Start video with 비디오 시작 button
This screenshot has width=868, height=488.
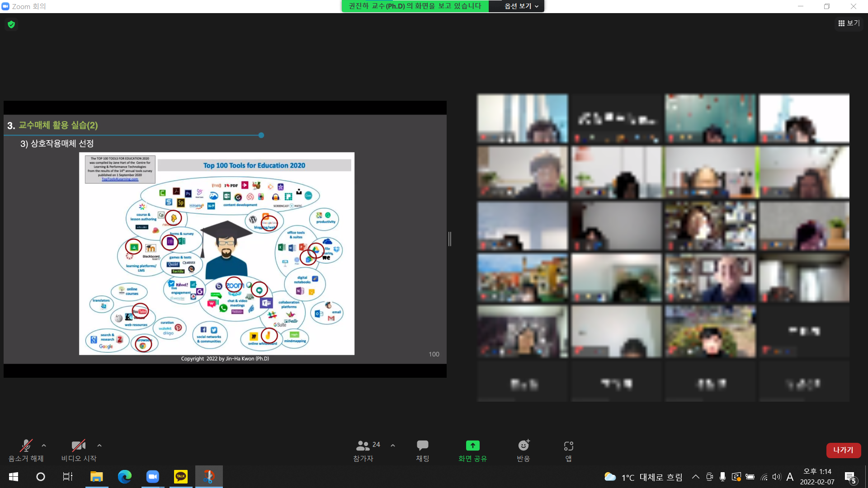point(79,450)
